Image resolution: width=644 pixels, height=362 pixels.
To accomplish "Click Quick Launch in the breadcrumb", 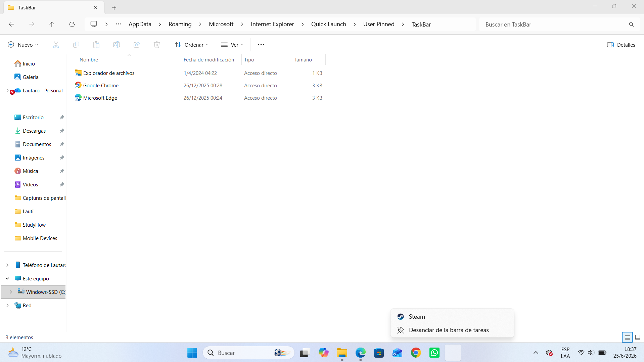I will (328, 24).
